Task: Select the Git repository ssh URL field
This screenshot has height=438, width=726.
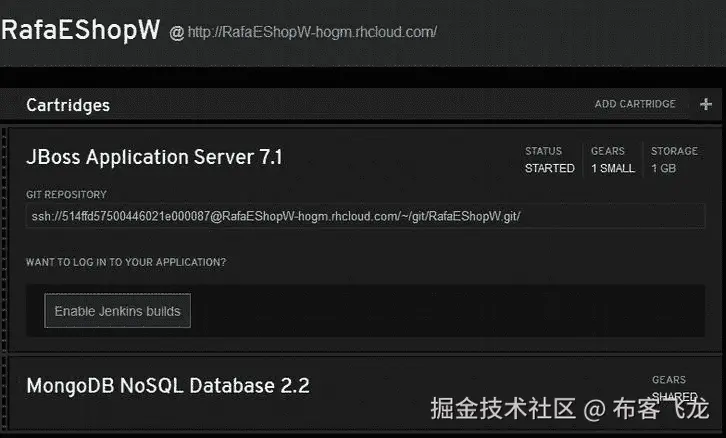Action: pyautogui.click(x=365, y=216)
